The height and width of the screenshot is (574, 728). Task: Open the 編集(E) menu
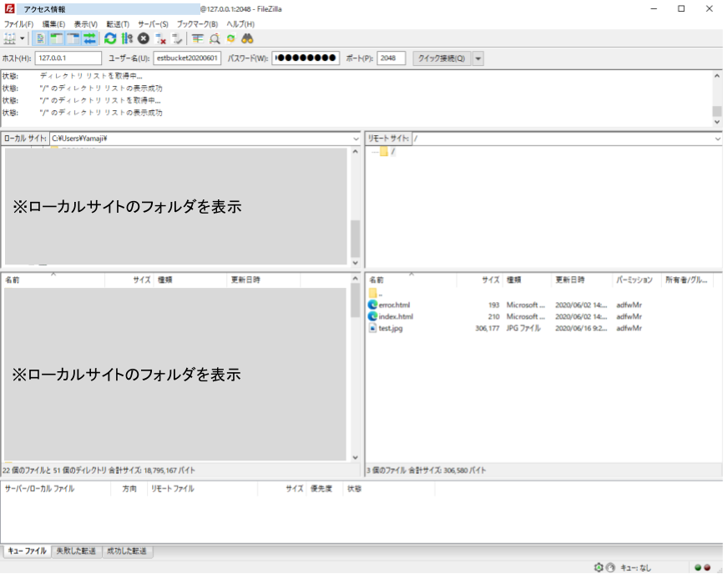[x=53, y=24]
